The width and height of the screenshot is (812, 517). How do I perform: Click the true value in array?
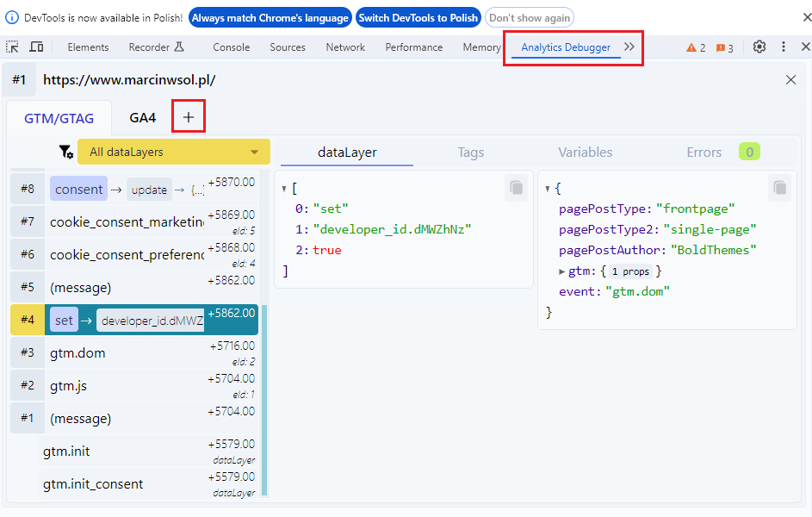pos(326,250)
